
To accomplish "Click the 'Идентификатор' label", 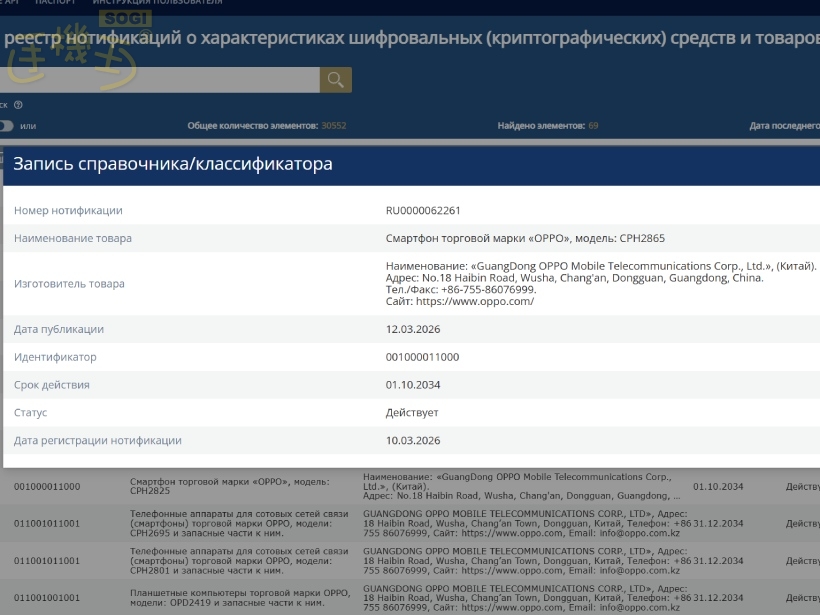I will point(55,357).
